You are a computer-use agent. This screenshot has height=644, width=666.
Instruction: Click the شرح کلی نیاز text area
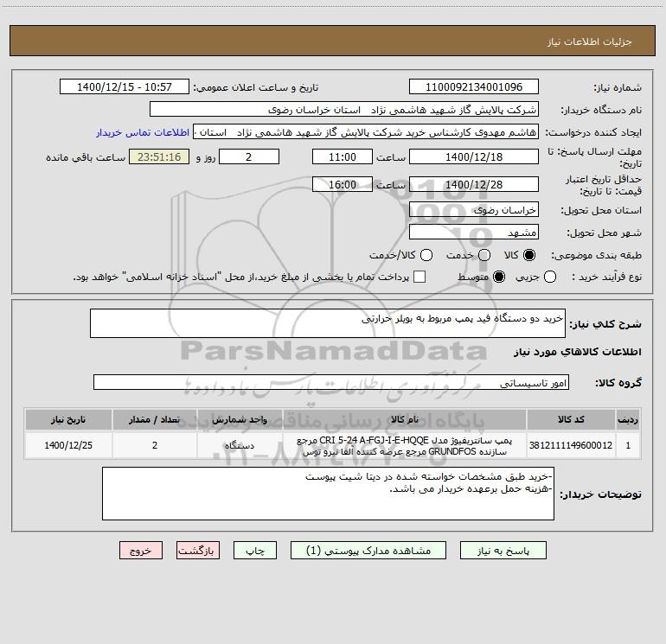point(328,323)
